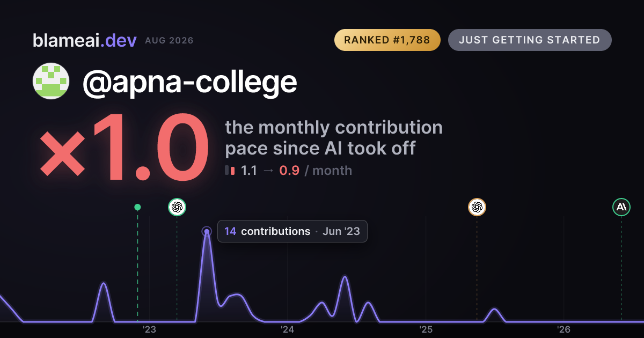The height and width of the screenshot is (338, 644).
Task: Select the '26 year axis label
Action: click(x=563, y=329)
